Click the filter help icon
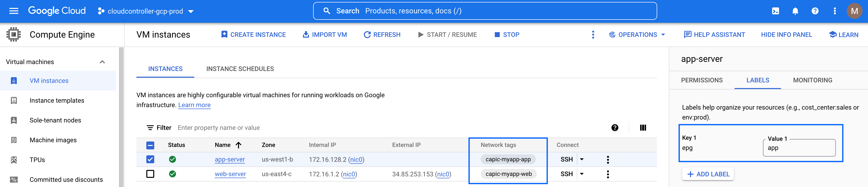Viewport: 868px width, 187px height. click(615, 128)
